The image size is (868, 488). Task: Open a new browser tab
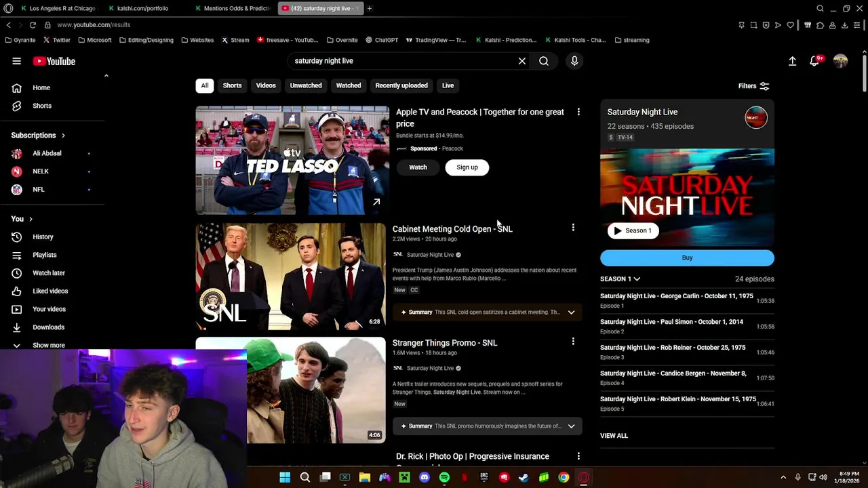click(370, 8)
